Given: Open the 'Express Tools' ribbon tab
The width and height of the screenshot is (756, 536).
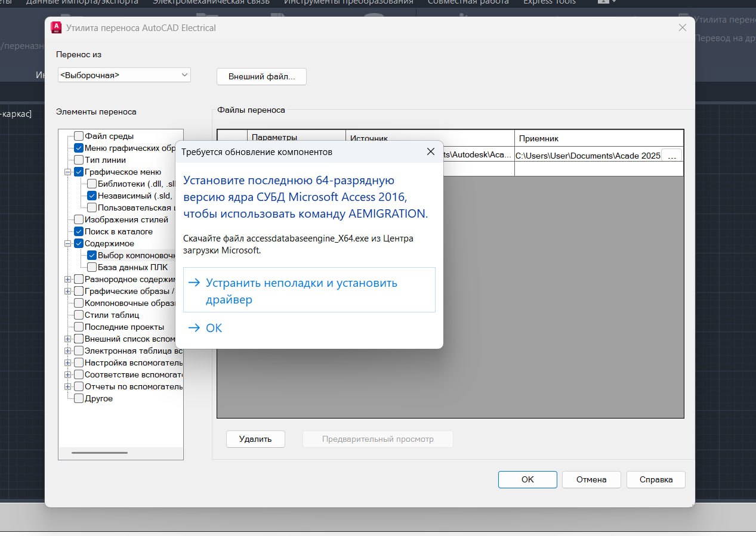Looking at the screenshot, I should [x=550, y=2].
